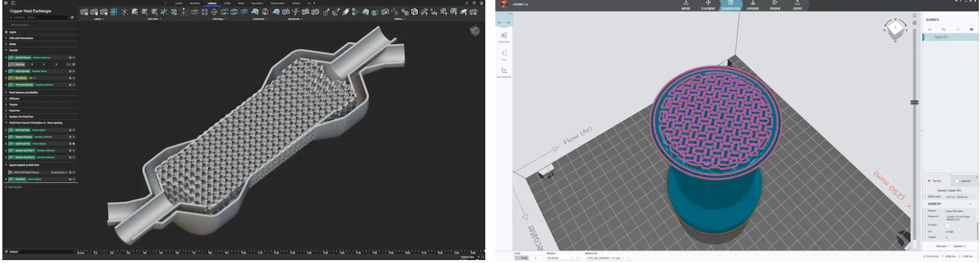980x263 pixels.
Task: Click the first Cell size value field
Action: click(32, 64)
